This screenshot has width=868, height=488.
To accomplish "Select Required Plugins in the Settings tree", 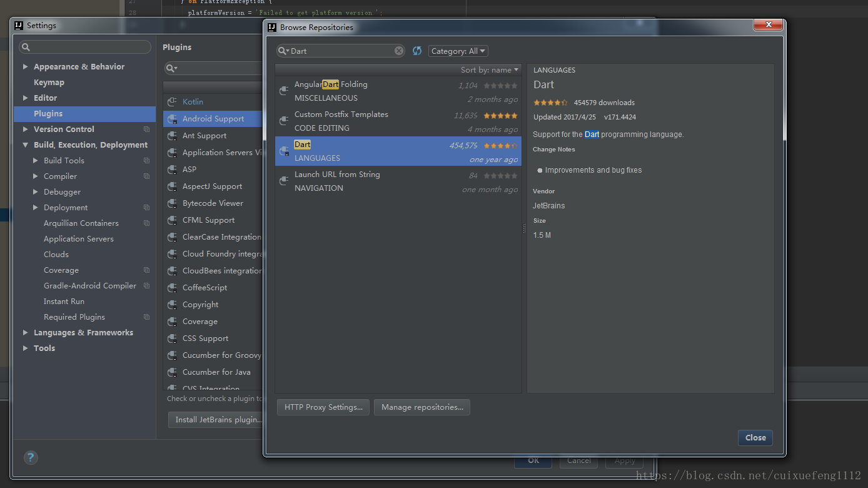I will point(74,317).
